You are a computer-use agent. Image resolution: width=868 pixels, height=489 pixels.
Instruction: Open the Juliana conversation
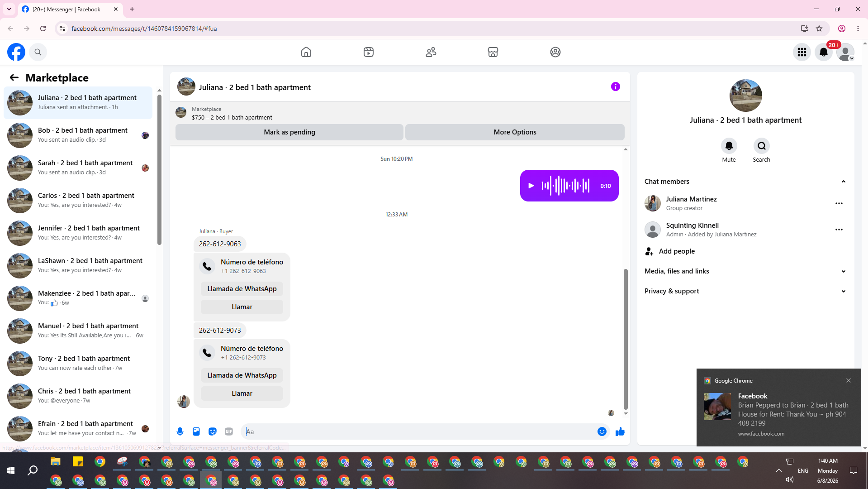[78, 103]
